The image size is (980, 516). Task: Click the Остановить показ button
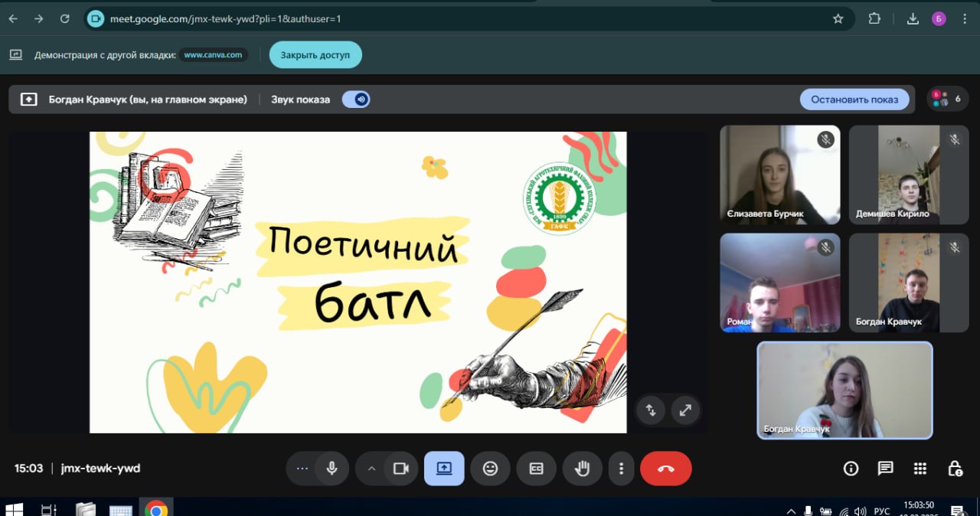[x=854, y=100]
